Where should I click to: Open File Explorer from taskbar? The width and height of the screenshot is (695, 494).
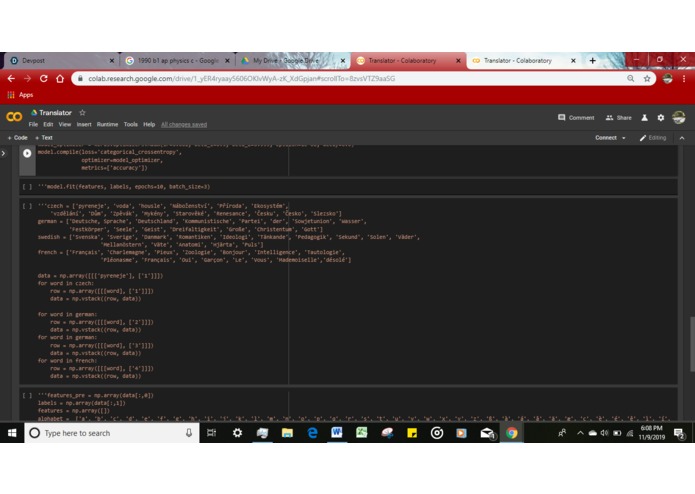pyautogui.click(x=287, y=433)
